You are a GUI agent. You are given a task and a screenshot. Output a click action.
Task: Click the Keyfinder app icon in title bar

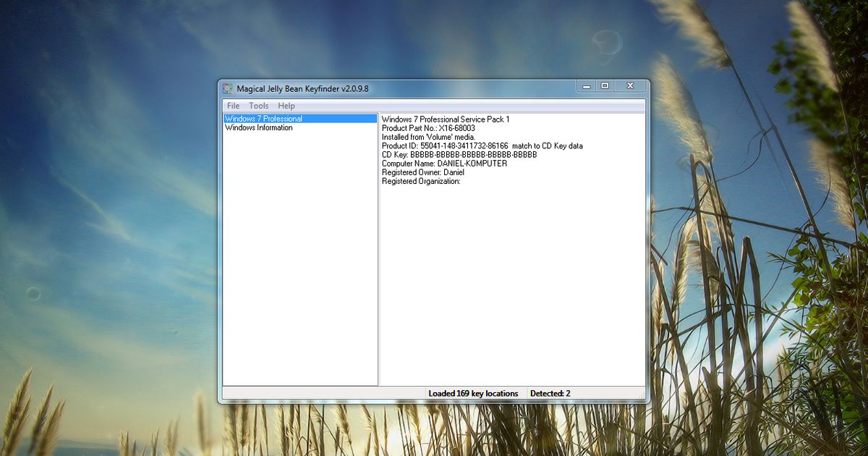click(228, 88)
